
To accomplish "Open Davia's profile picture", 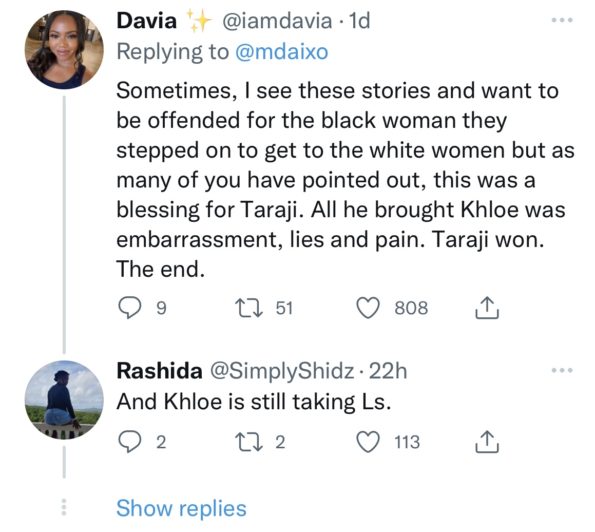I will [64, 50].
